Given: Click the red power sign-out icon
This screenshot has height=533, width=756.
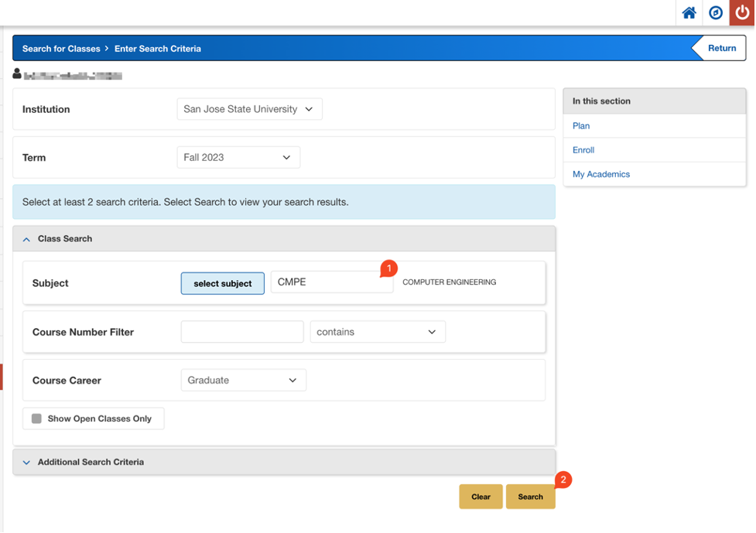Looking at the screenshot, I should [x=743, y=13].
